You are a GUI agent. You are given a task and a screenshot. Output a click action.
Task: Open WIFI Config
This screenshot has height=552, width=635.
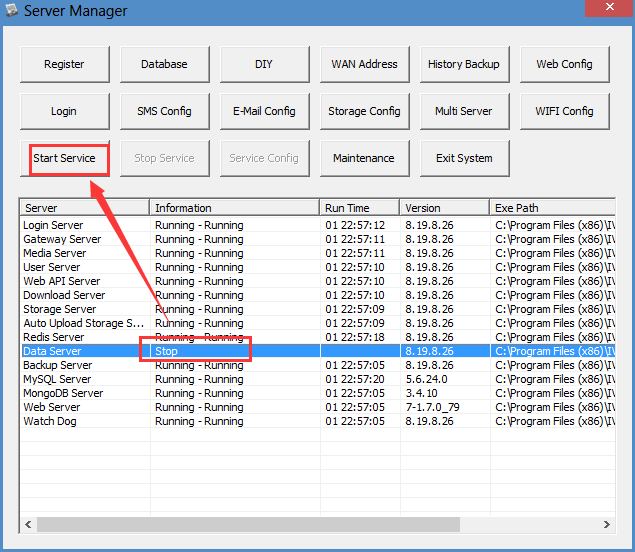click(x=565, y=111)
